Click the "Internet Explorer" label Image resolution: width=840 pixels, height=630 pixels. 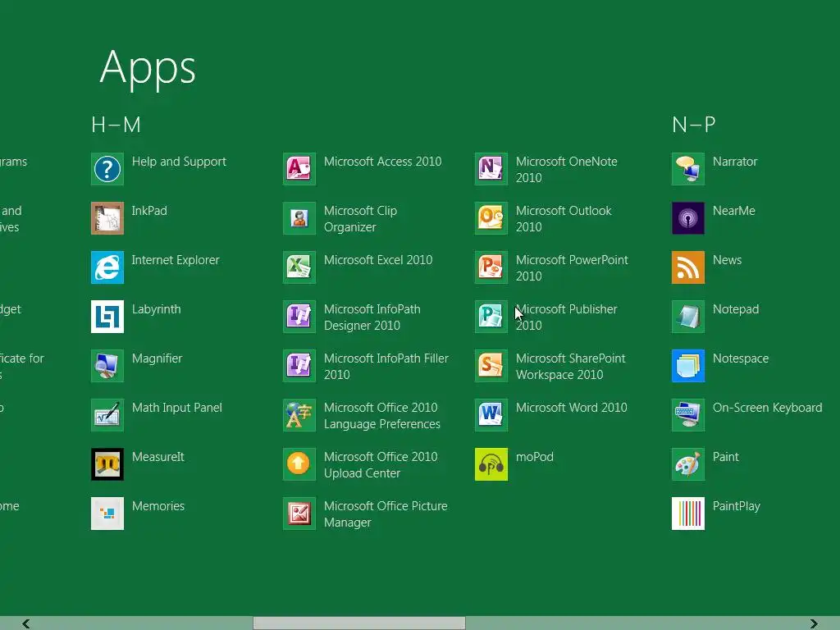pyautogui.click(x=176, y=260)
